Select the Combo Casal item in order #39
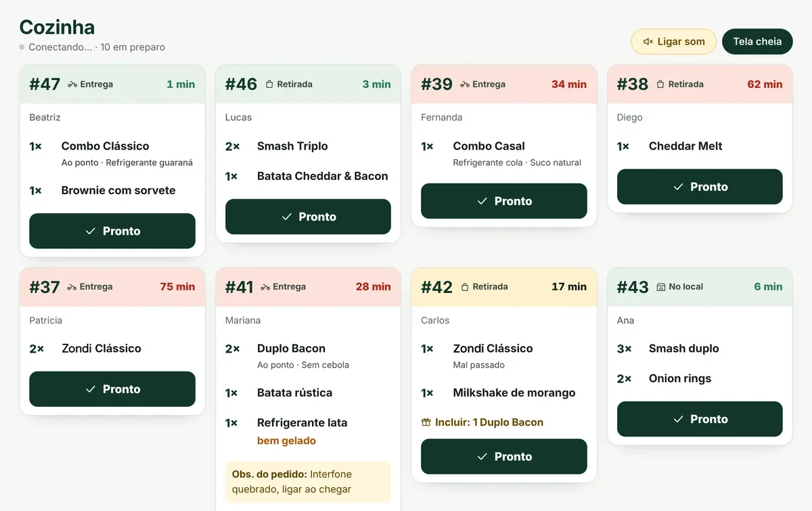The image size is (812, 511). (x=489, y=146)
